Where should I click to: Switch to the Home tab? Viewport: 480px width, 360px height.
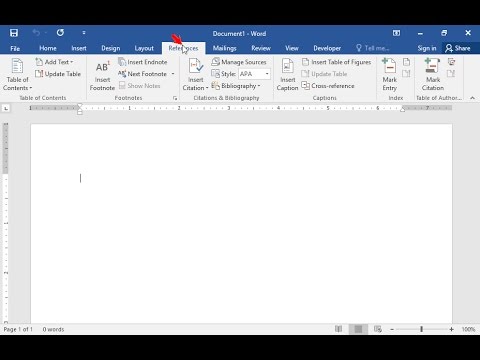pos(48,48)
